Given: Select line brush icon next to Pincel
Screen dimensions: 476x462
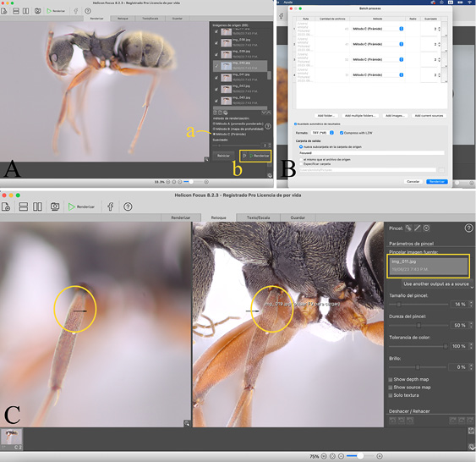Looking at the screenshot, I should coord(418,228).
